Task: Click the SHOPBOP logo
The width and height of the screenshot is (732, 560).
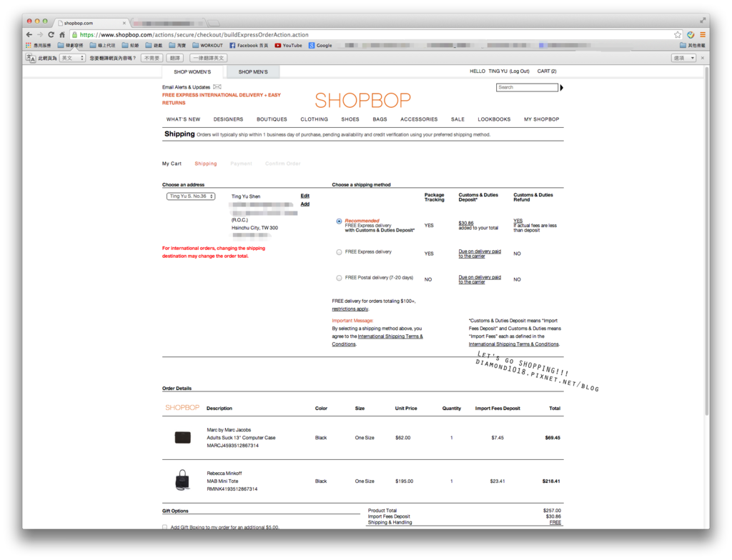Action: coord(362,100)
